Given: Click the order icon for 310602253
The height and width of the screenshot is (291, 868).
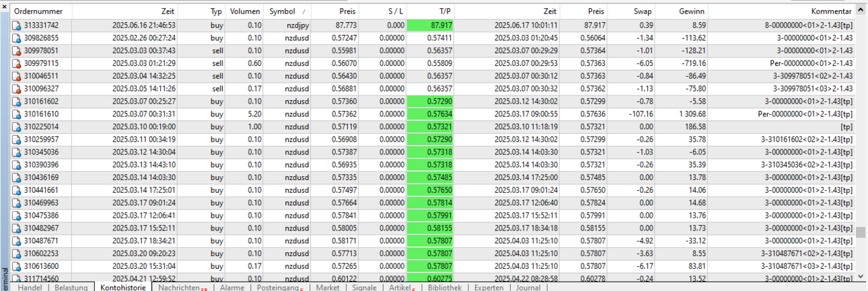Looking at the screenshot, I should click(x=17, y=253).
